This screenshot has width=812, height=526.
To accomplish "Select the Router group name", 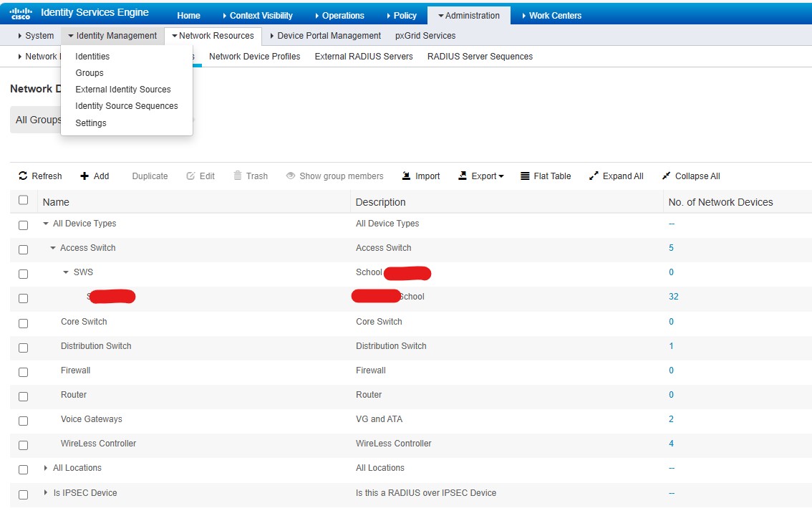I will pyautogui.click(x=74, y=394).
